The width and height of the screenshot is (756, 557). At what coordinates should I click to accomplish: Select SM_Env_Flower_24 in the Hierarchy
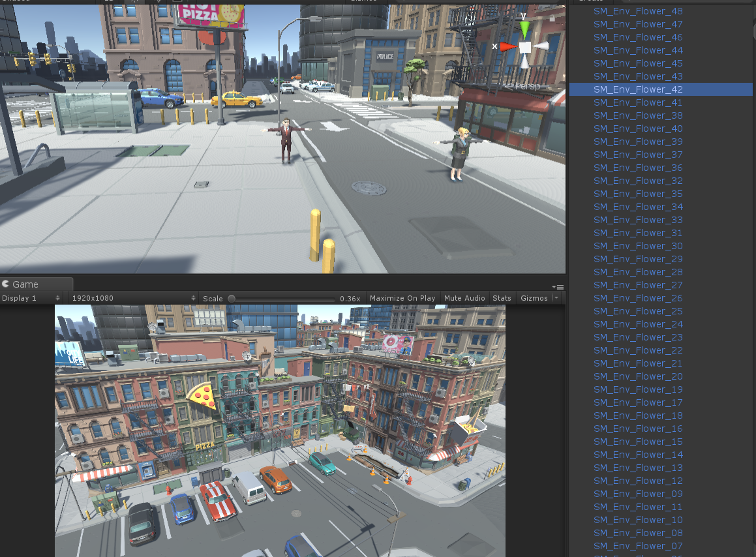661,324
